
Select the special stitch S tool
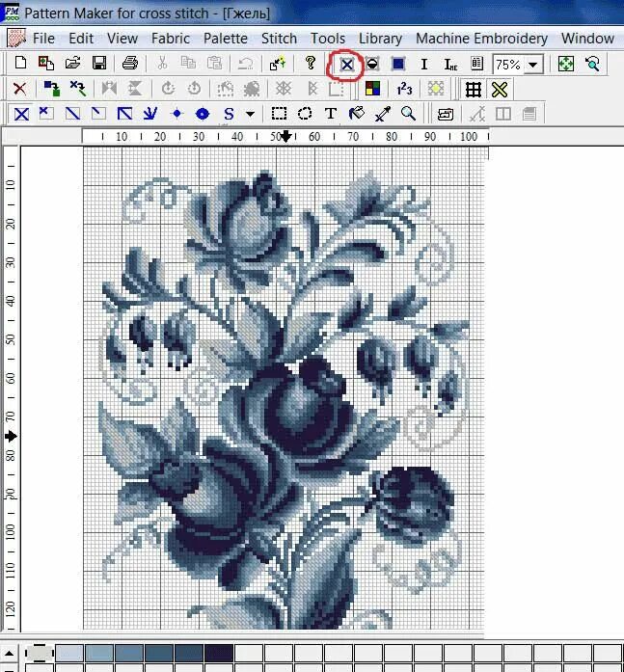[x=229, y=114]
